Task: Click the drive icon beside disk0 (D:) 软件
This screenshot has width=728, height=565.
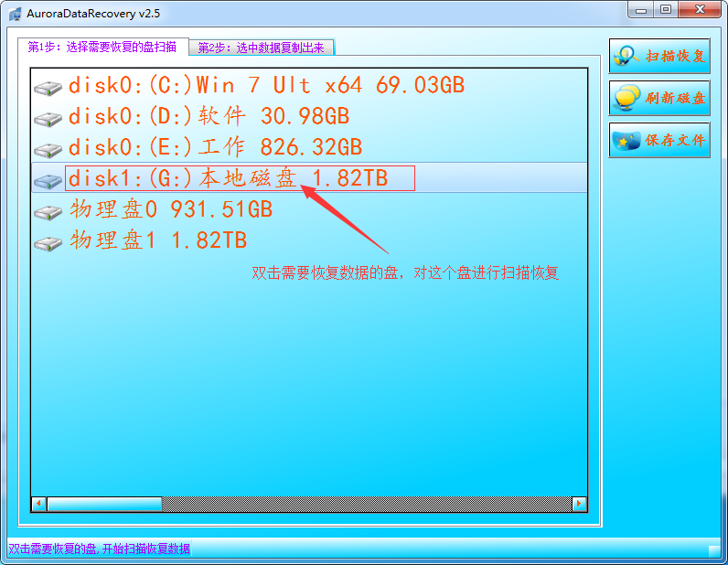Action: 48,118
